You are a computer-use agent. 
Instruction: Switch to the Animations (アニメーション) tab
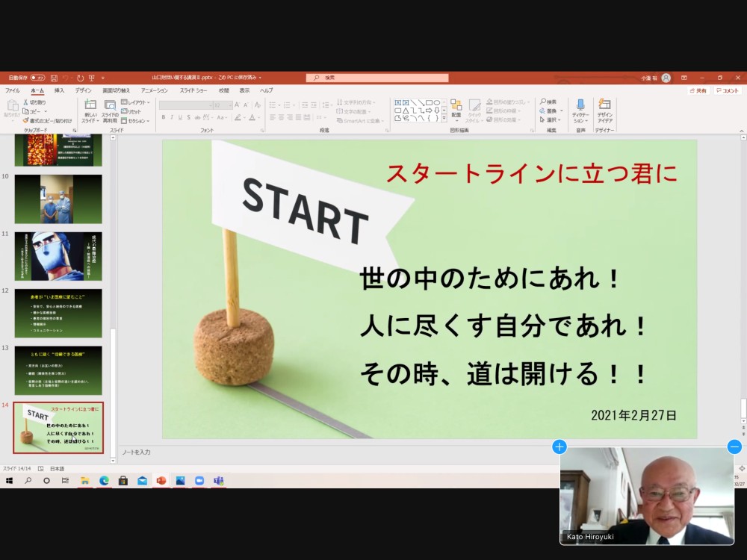point(155,90)
